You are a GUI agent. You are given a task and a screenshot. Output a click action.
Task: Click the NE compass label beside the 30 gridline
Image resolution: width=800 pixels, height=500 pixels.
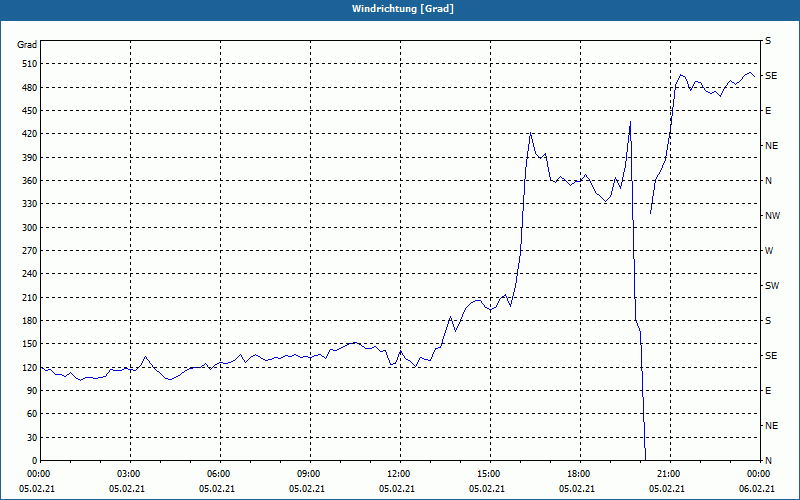pos(771,426)
